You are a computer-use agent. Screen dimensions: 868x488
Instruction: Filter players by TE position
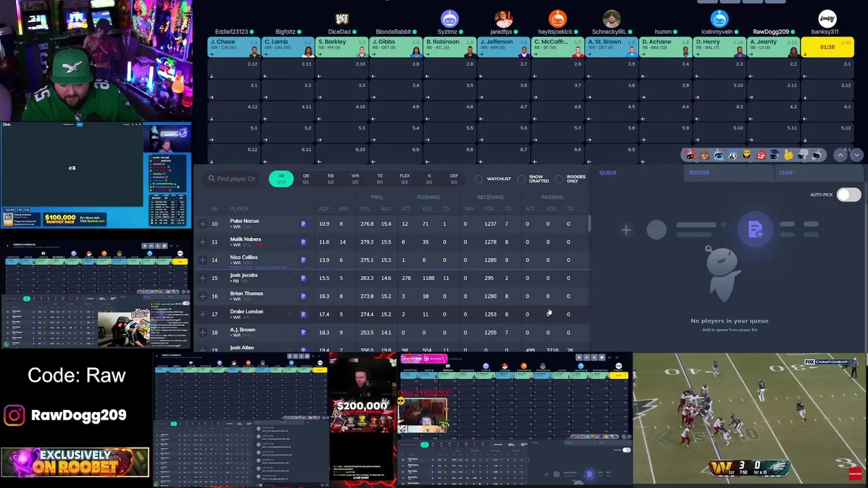[380, 179]
